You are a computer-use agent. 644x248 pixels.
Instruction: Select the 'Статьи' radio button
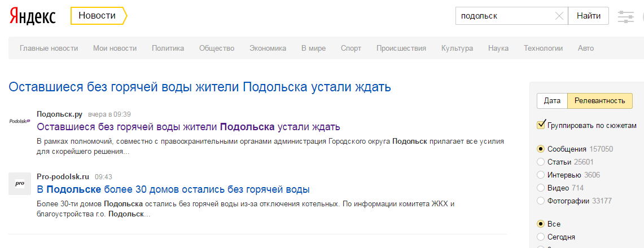tap(541, 162)
